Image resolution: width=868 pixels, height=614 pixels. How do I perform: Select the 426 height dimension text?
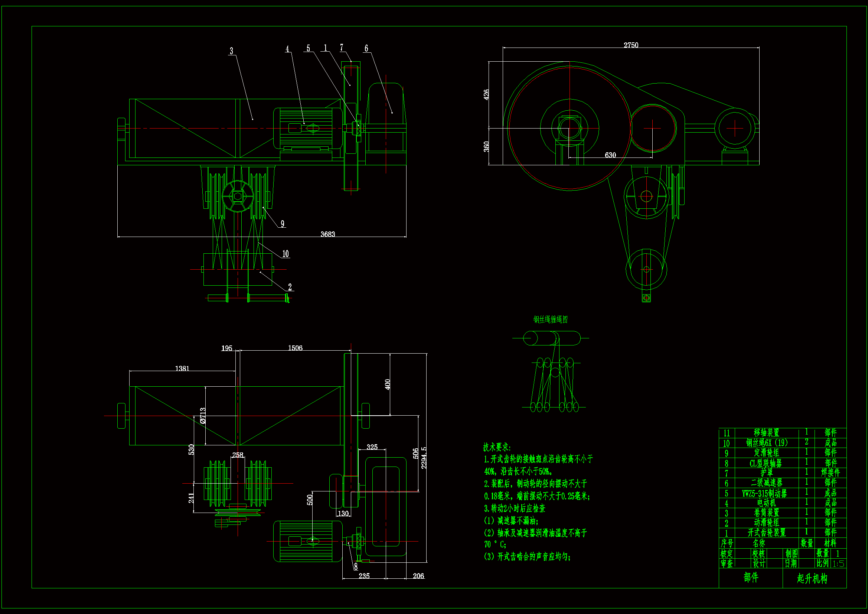pyautogui.click(x=486, y=95)
